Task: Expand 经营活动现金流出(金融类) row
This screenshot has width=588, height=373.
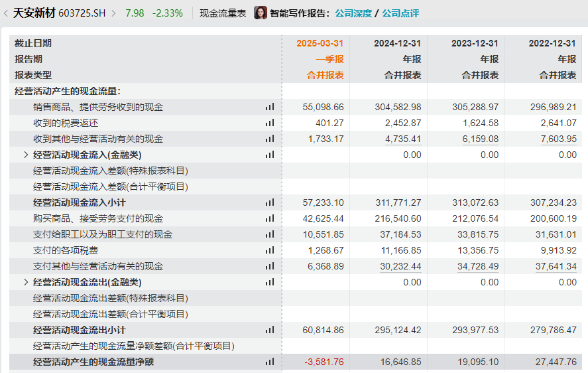Action: (26, 282)
